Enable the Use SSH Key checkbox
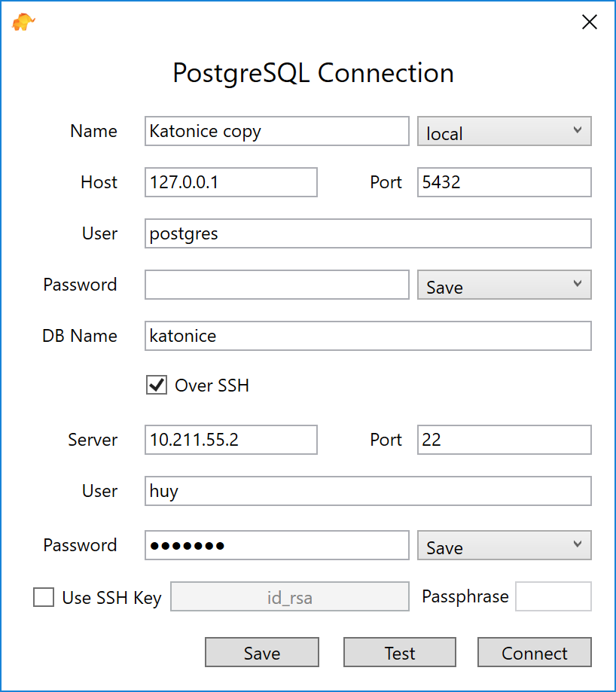 tap(44, 597)
